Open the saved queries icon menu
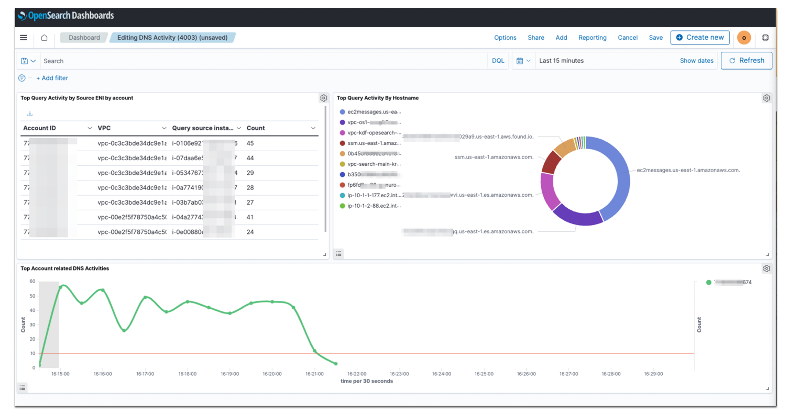Image resolution: width=788 pixels, height=416 pixels. (28, 61)
